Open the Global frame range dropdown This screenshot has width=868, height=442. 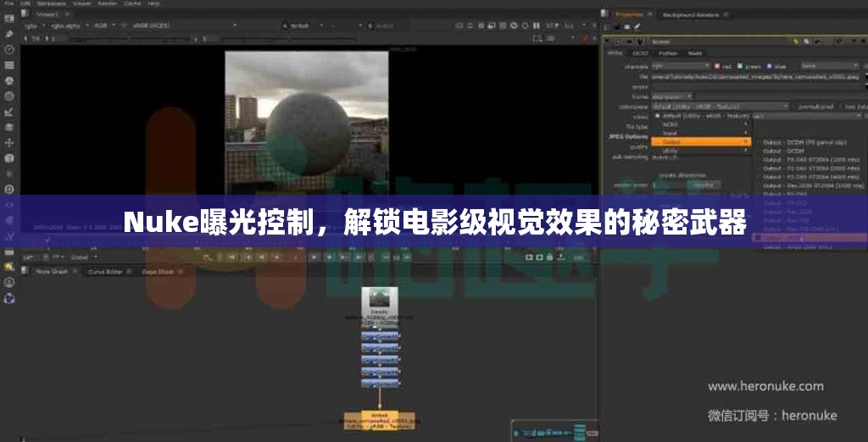coord(84,257)
